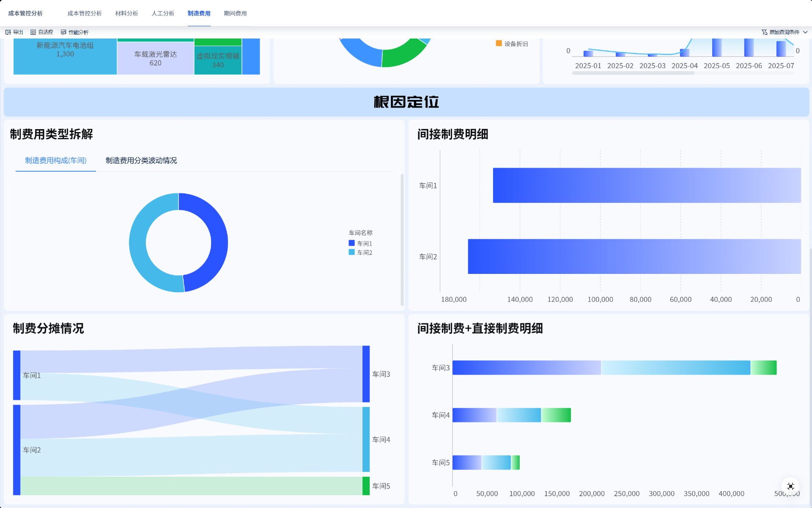Open the 人工分析 tab

tap(163, 14)
